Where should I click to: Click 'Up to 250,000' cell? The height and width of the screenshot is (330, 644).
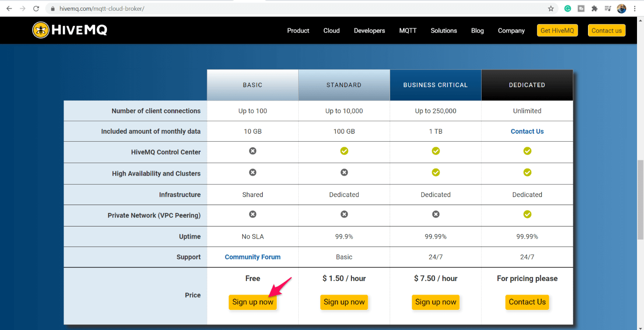[435, 111]
